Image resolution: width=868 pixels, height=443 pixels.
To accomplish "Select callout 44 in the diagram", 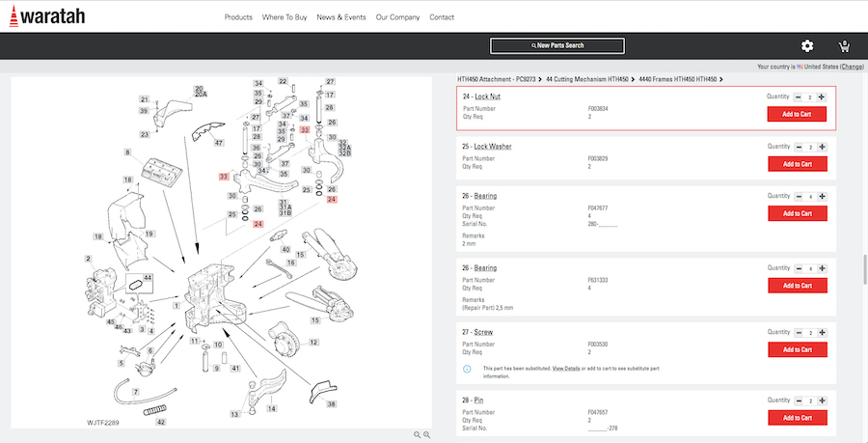I will pos(148,277).
